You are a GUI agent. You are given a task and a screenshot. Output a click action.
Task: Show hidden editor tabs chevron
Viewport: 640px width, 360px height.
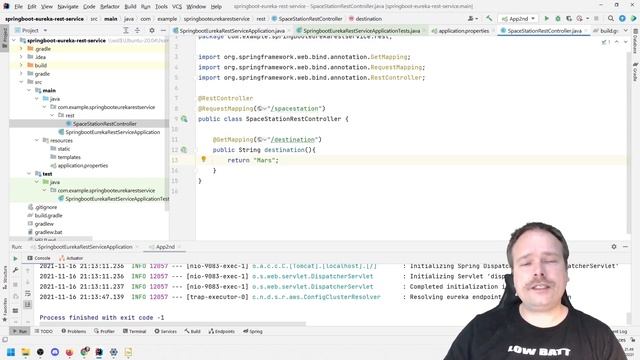pyautogui.click(x=626, y=31)
